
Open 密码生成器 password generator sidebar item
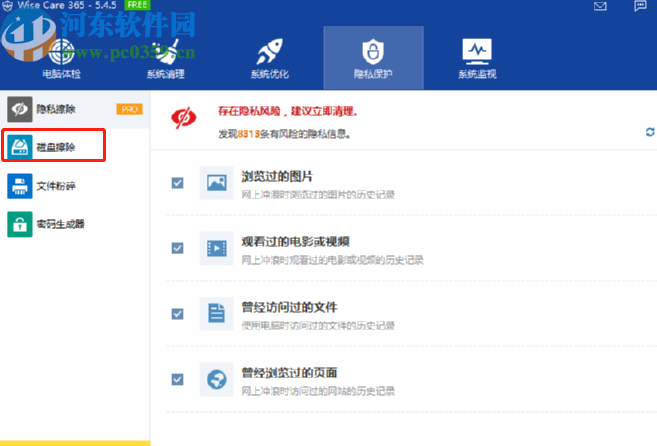click(75, 224)
